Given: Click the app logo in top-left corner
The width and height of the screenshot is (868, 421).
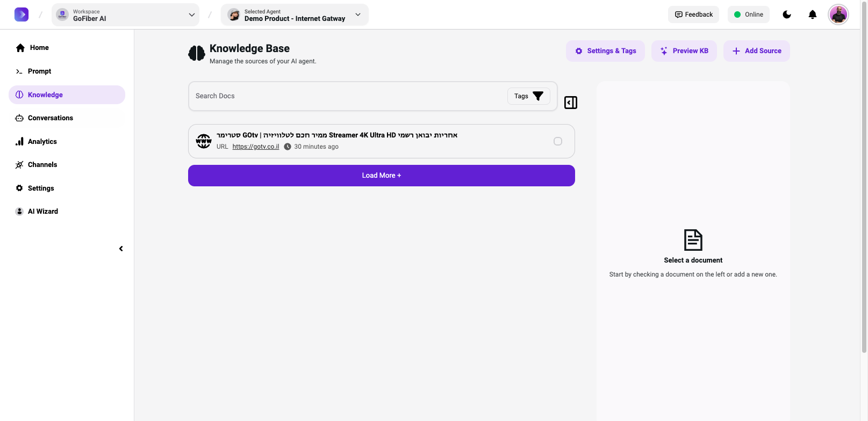Looking at the screenshot, I should click(x=21, y=14).
